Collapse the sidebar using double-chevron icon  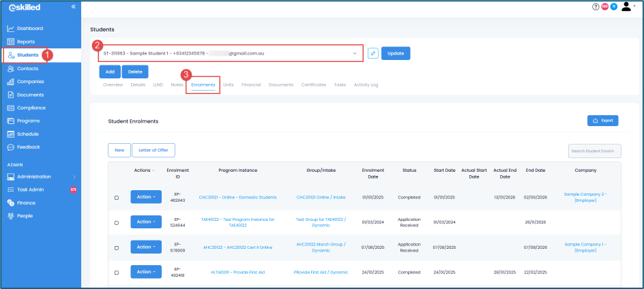click(73, 7)
